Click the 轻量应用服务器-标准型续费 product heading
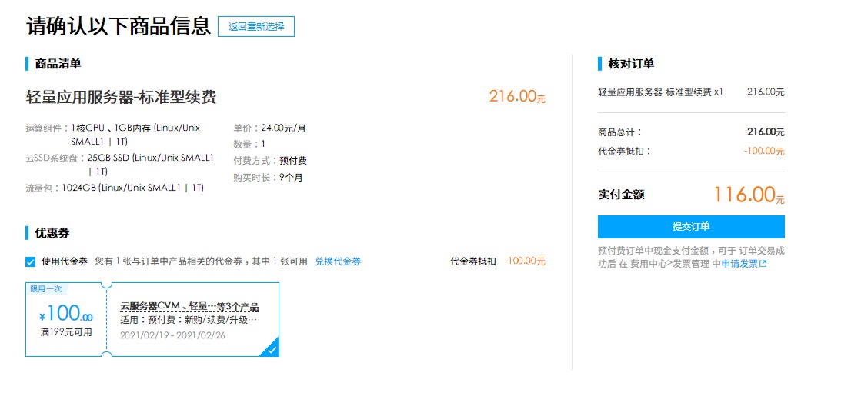Screen dimensions: 868x393 [122, 98]
